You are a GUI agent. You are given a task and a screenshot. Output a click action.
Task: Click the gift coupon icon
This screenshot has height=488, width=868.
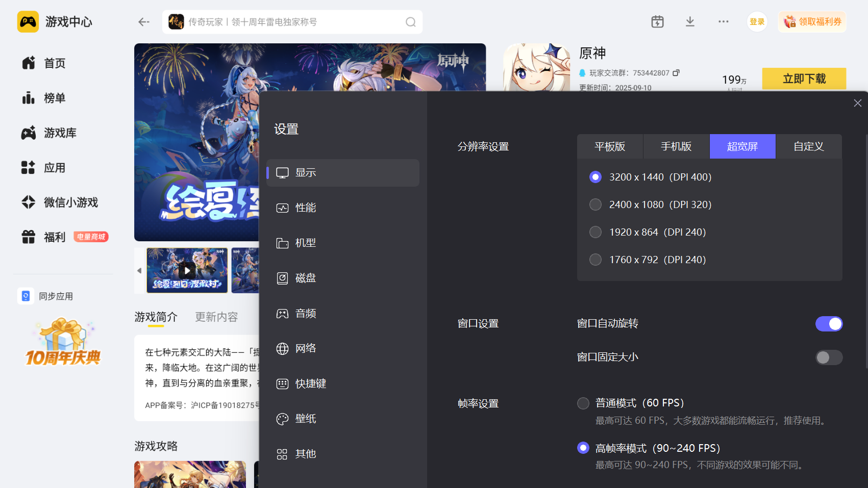coord(790,21)
